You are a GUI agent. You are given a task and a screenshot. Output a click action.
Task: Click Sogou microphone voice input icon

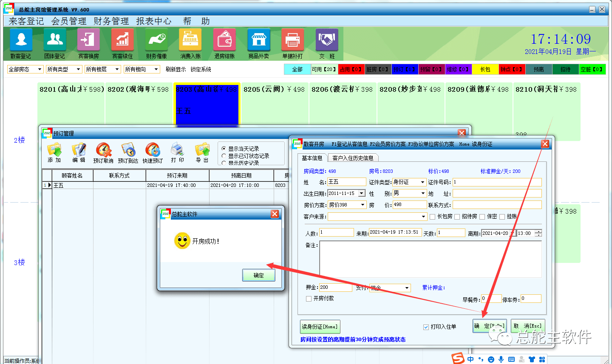point(501,359)
